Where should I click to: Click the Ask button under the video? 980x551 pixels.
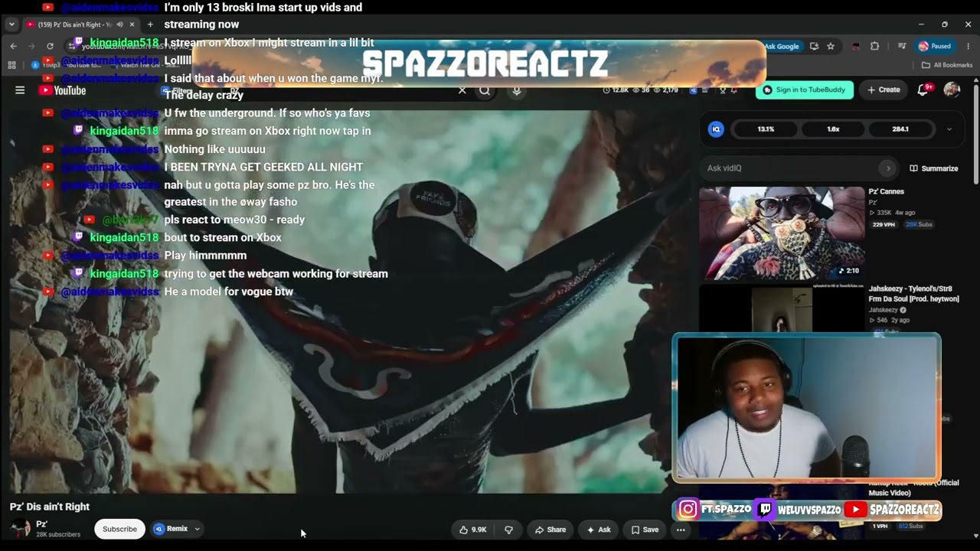coord(599,530)
